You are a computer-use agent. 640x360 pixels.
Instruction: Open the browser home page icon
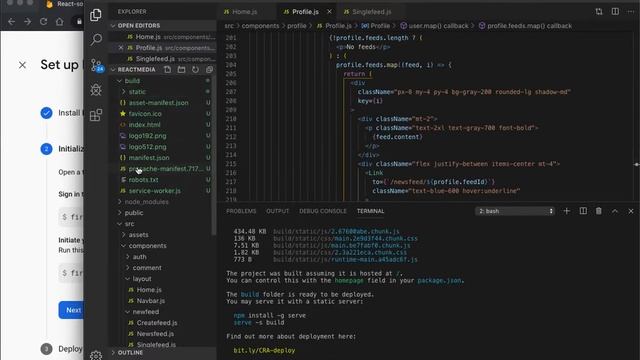pos(60,22)
